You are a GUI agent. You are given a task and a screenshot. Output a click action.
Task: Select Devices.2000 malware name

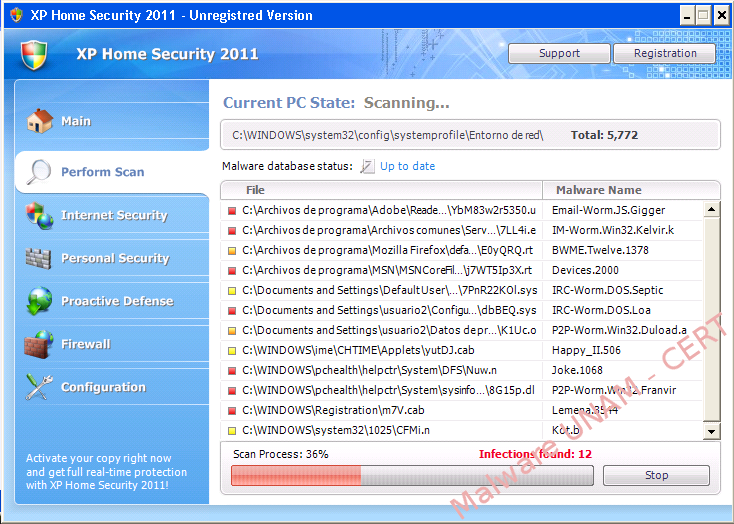(585, 271)
